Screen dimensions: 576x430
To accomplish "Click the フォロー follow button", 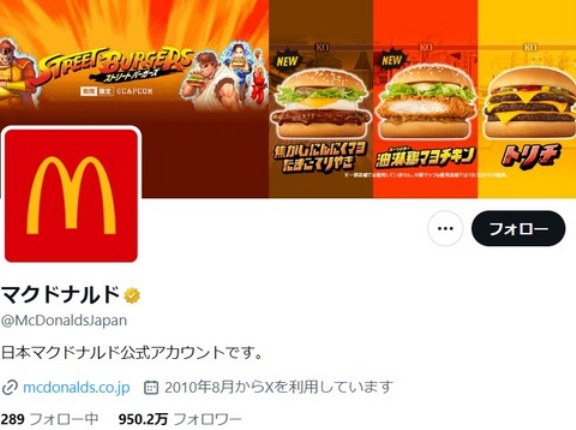I will tap(518, 228).
